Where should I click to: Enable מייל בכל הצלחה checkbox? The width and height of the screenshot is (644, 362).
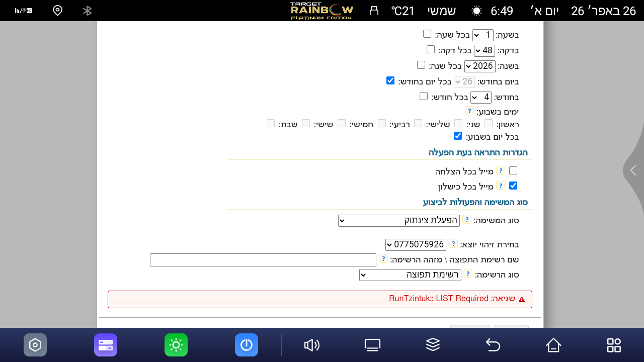(x=513, y=170)
